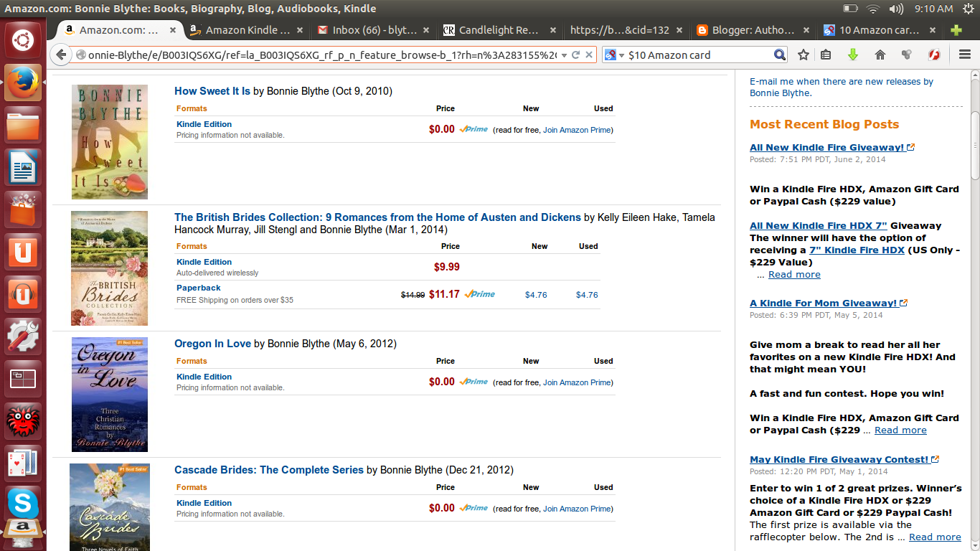Image resolution: width=980 pixels, height=551 pixels.
Task: Click the Paperback format link
Action: point(199,288)
